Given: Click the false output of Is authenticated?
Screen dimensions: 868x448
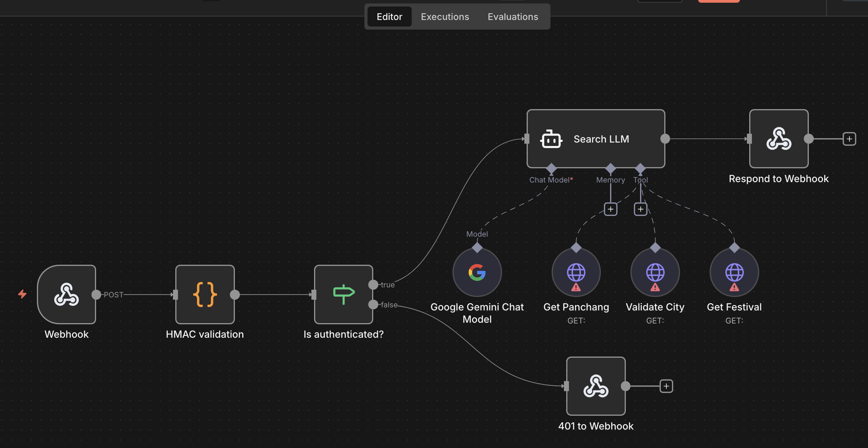Looking at the screenshot, I should [373, 305].
